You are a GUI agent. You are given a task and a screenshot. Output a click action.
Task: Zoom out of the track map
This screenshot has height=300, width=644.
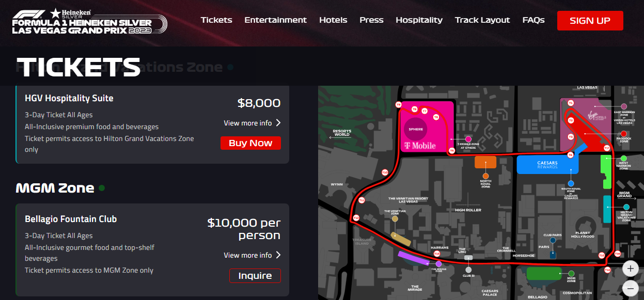pyautogui.click(x=630, y=288)
